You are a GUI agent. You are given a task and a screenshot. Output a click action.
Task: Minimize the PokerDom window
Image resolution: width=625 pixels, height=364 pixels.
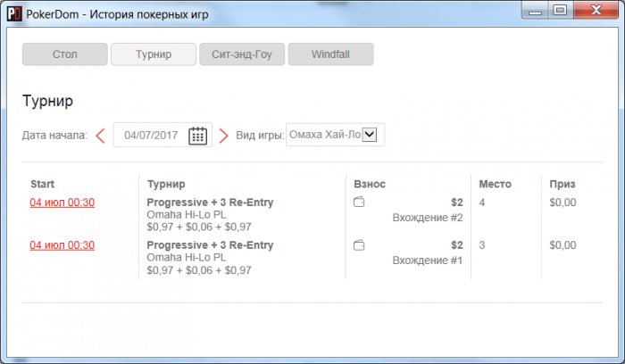point(535,10)
